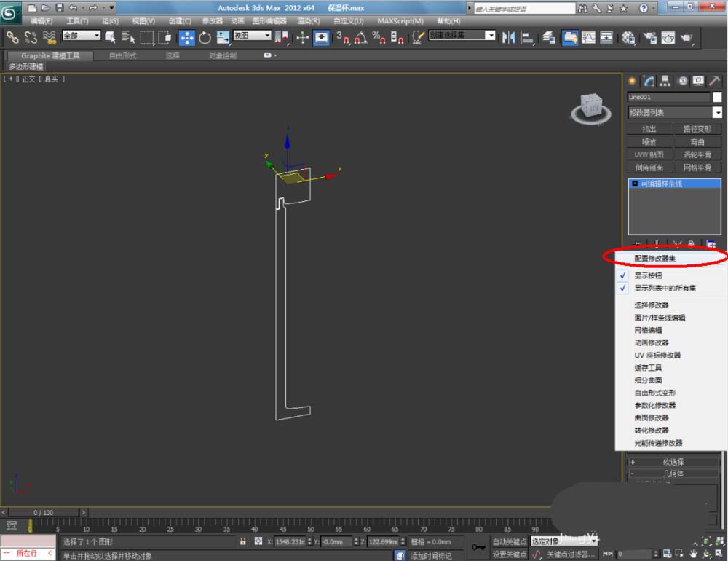The width and height of the screenshot is (728, 561).
Task: Toggle 显示列表中的所有集 option
Action: click(664, 289)
